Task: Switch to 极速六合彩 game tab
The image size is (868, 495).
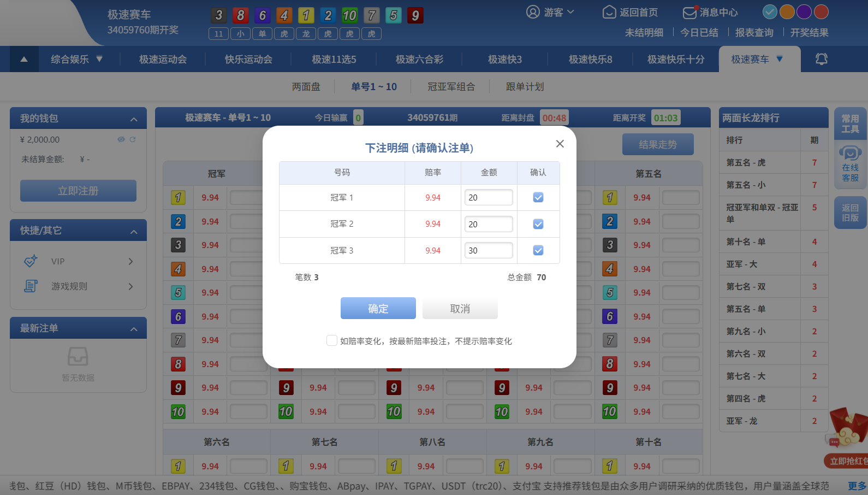Action: tap(419, 59)
